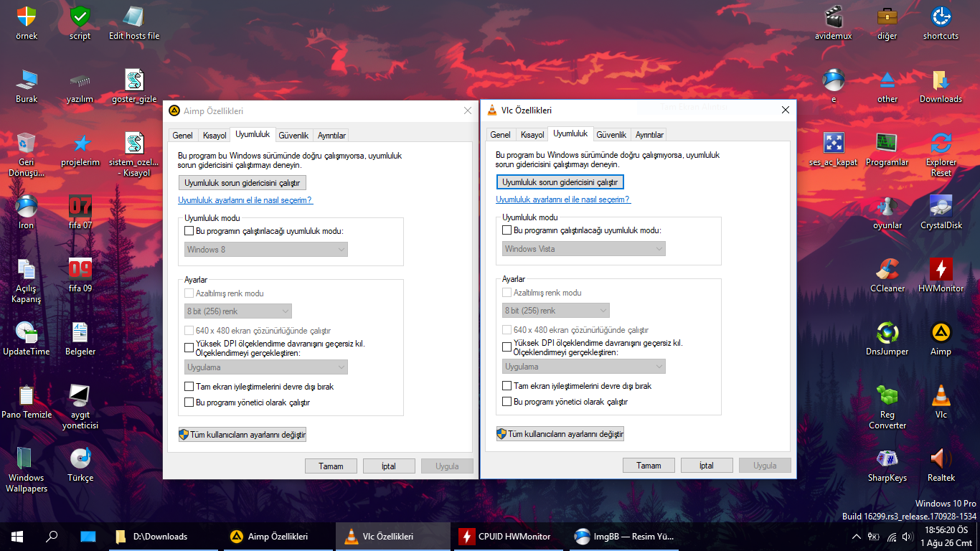Open the Edit hosts file shortcut
The image size is (980, 551).
coord(134,23)
